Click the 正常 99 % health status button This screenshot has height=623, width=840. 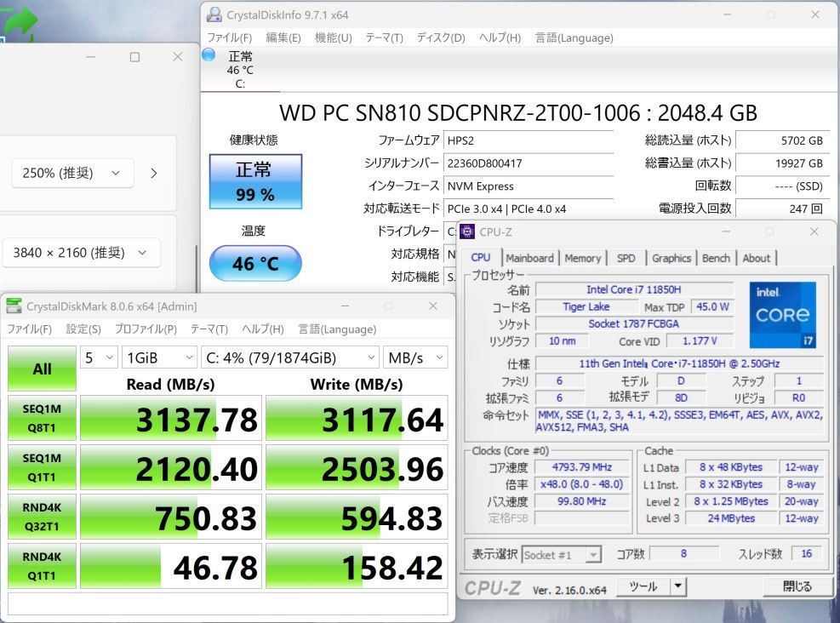coord(255,181)
